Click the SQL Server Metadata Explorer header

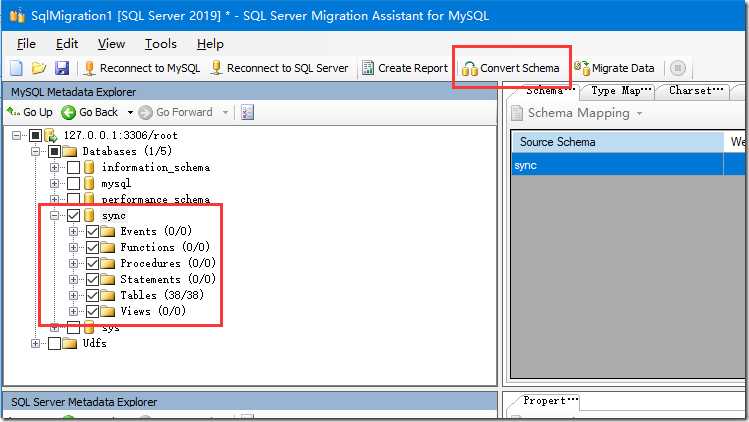coord(249,402)
